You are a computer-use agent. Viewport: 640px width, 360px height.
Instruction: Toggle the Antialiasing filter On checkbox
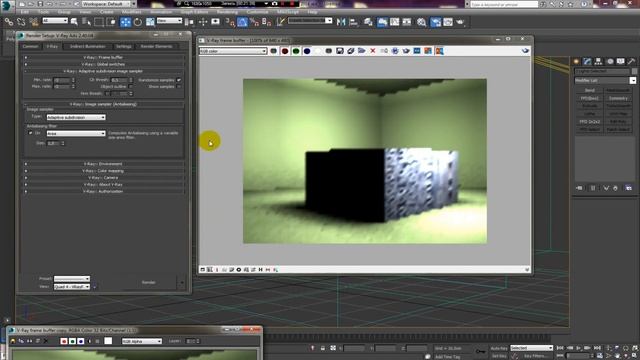pyautogui.click(x=30, y=133)
